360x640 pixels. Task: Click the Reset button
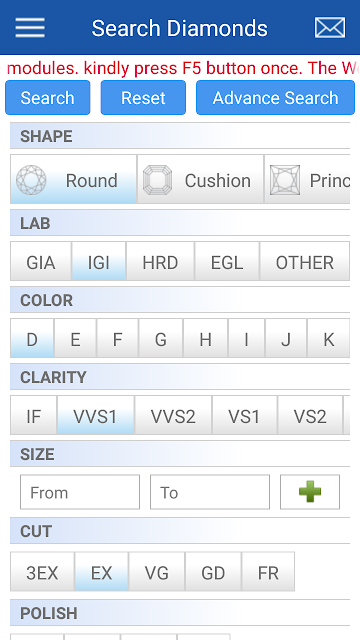(143, 98)
